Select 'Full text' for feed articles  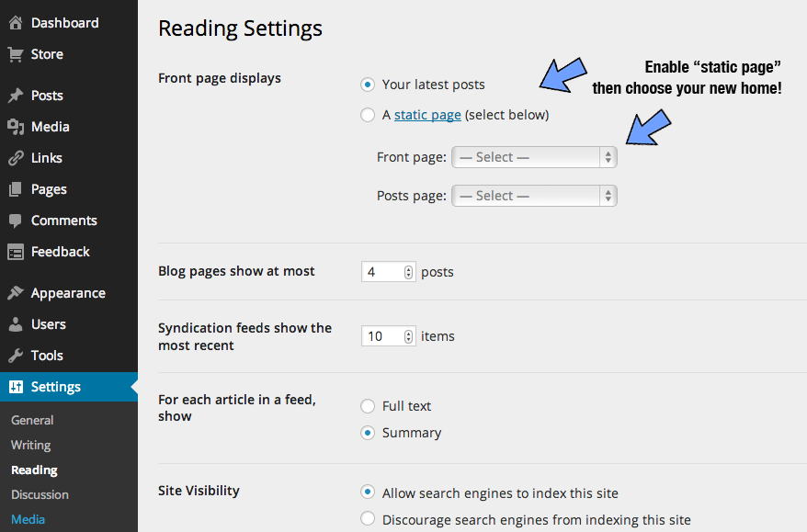click(369, 405)
